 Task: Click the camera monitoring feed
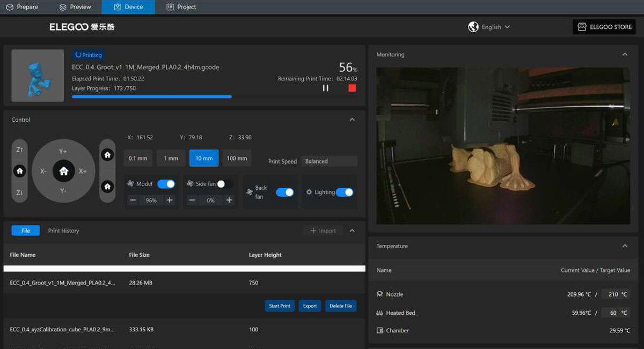(x=503, y=145)
